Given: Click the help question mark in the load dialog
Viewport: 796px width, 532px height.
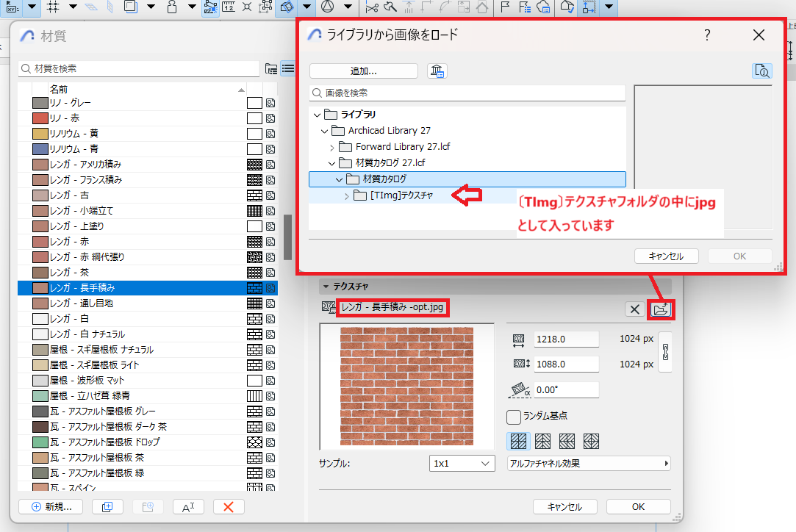Looking at the screenshot, I should click(x=707, y=35).
